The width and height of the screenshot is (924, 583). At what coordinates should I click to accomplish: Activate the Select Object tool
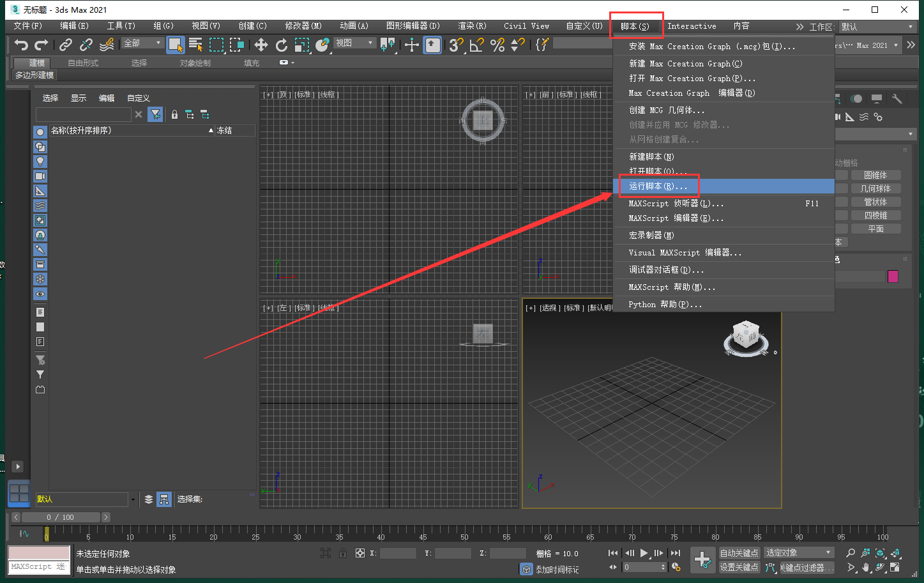click(175, 45)
